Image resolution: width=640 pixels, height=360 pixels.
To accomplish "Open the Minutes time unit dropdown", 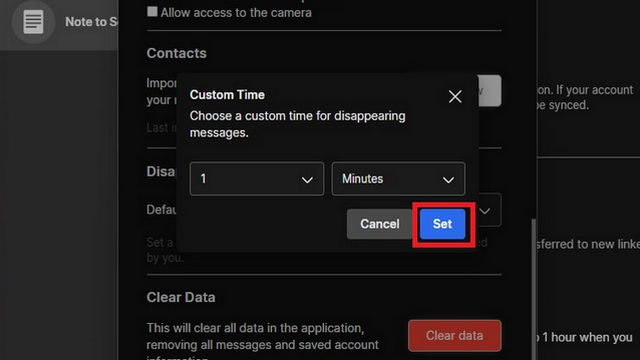I will (x=398, y=179).
